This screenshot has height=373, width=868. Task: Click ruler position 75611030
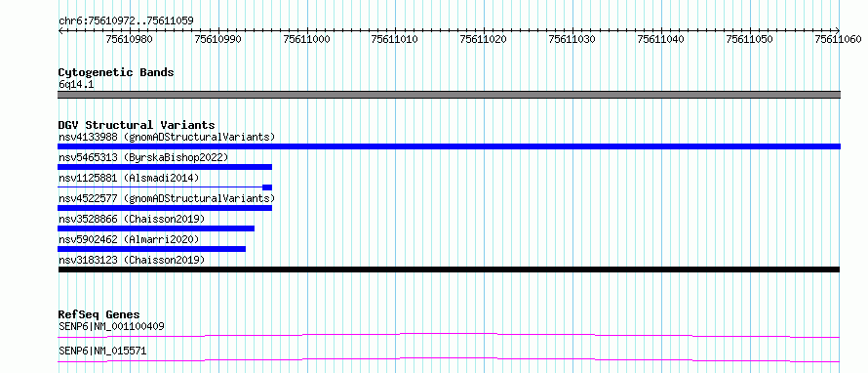pos(572,39)
